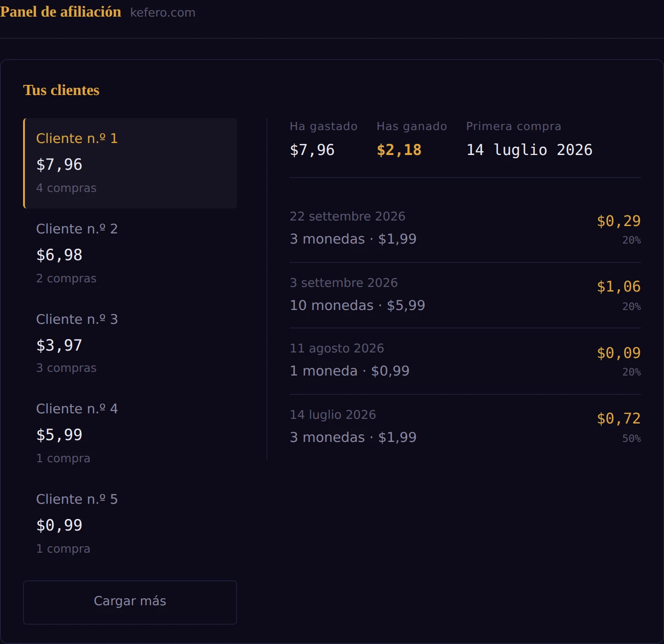
Task: Click the Cargar más button
Action: pyautogui.click(x=130, y=602)
